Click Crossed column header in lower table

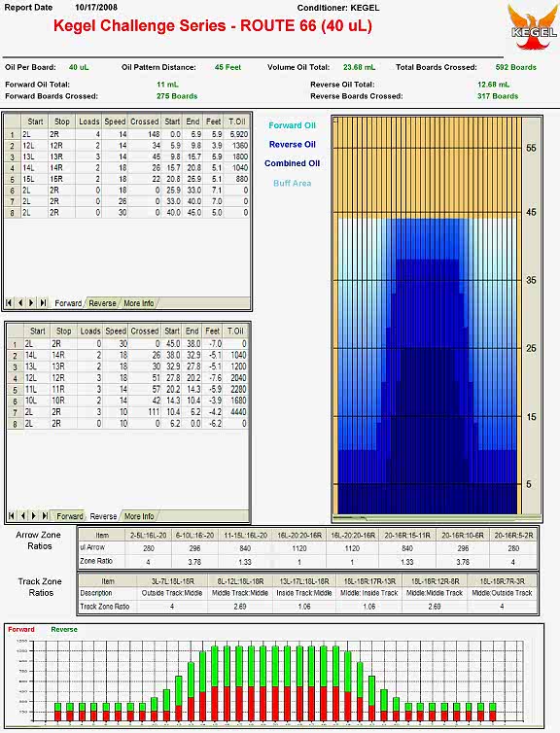145,331
